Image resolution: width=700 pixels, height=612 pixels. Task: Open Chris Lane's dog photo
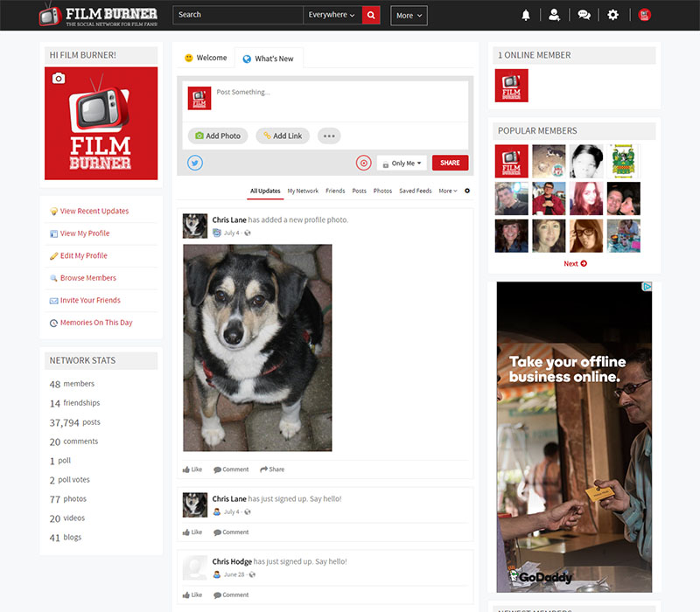[257, 347]
